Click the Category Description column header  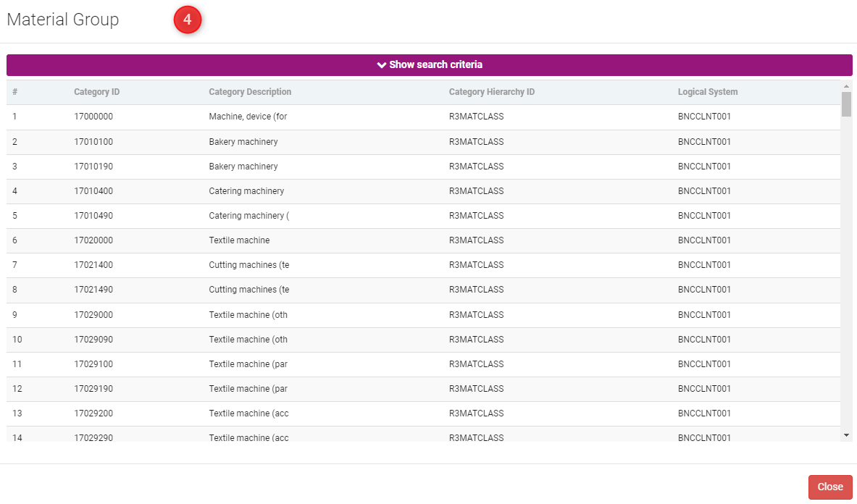coord(250,92)
